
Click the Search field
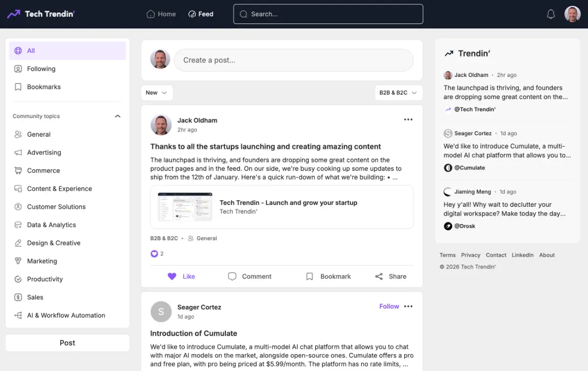[328, 14]
